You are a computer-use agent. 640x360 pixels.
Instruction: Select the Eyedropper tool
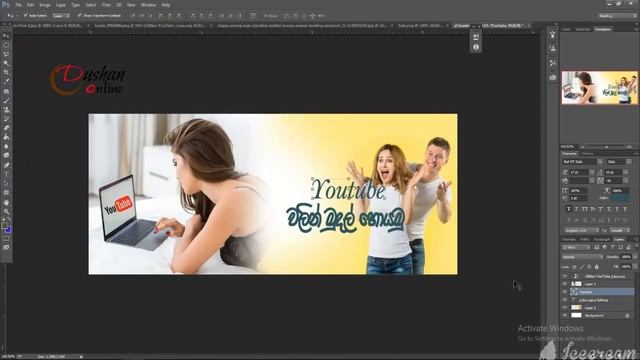point(6,81)
